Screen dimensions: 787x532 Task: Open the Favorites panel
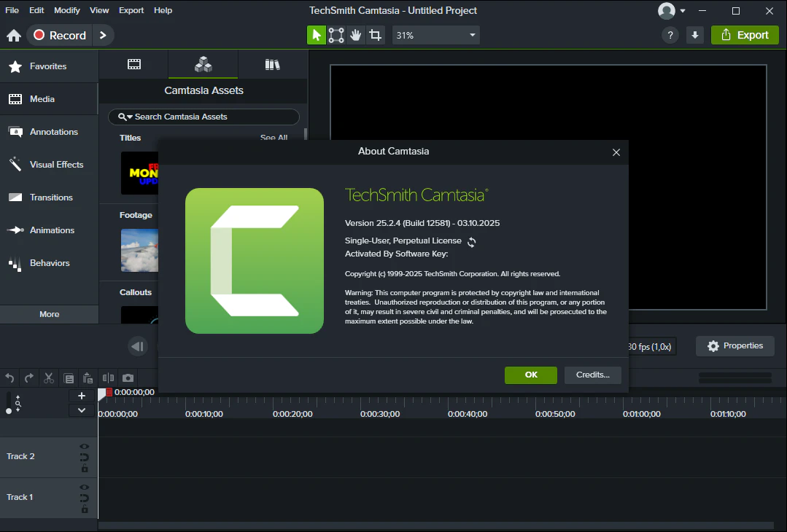click(49, 66)
